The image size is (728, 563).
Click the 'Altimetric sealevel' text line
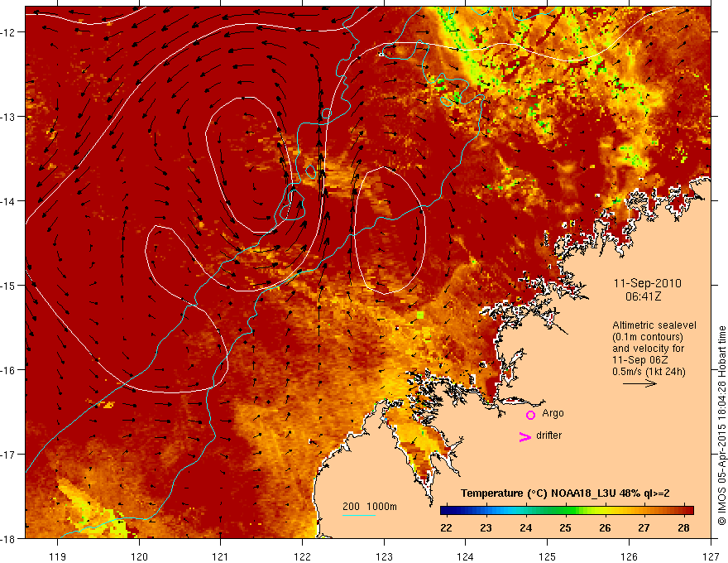coord(654,325)
